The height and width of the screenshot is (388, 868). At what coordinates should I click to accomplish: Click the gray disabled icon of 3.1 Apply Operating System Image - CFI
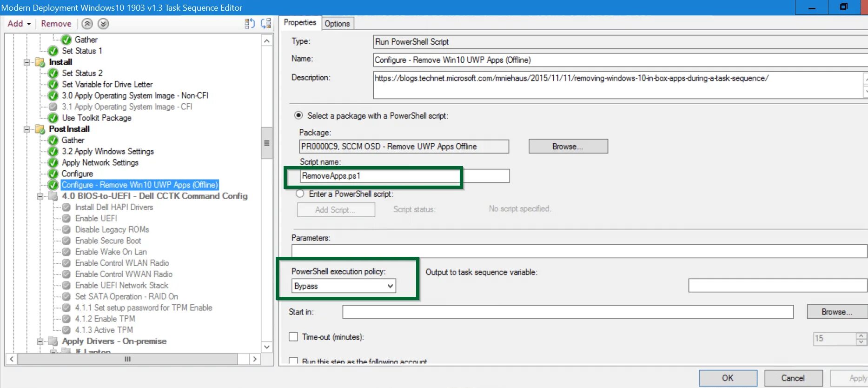click(x=53, y=107)
